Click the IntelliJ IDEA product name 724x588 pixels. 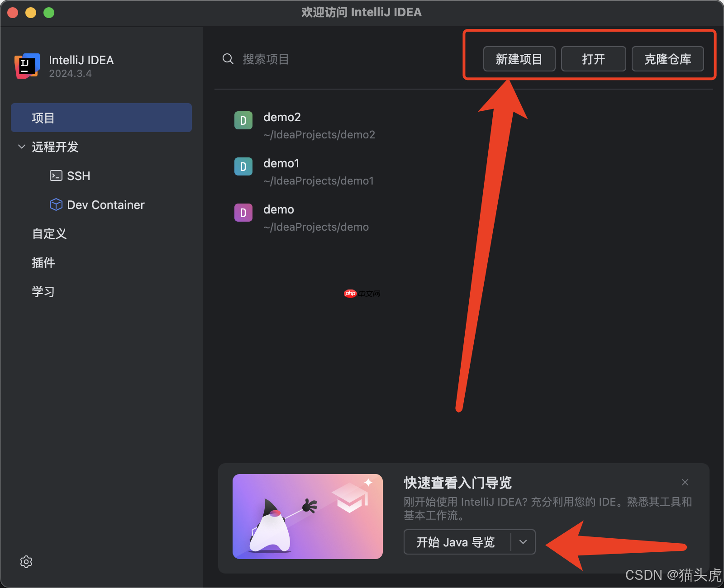(x=81, y=60)
